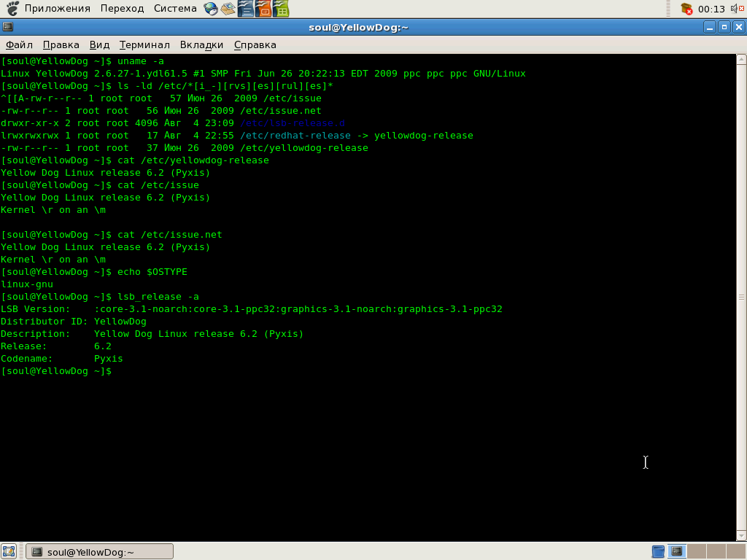747x560 pixels.
Task: Launch OpenOffice Calc from the panel
Action: (x=281, y=9)
